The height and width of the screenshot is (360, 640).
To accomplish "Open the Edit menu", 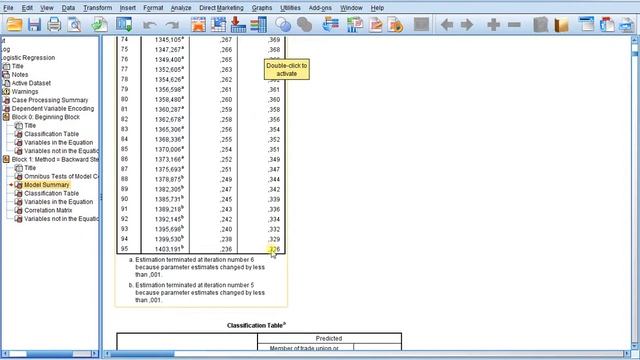I will tap(27, 8).
